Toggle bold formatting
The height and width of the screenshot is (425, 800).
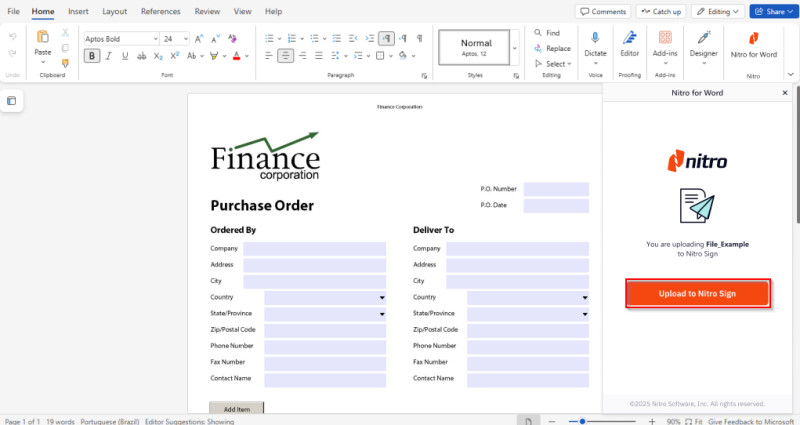[x=92, y=56]
